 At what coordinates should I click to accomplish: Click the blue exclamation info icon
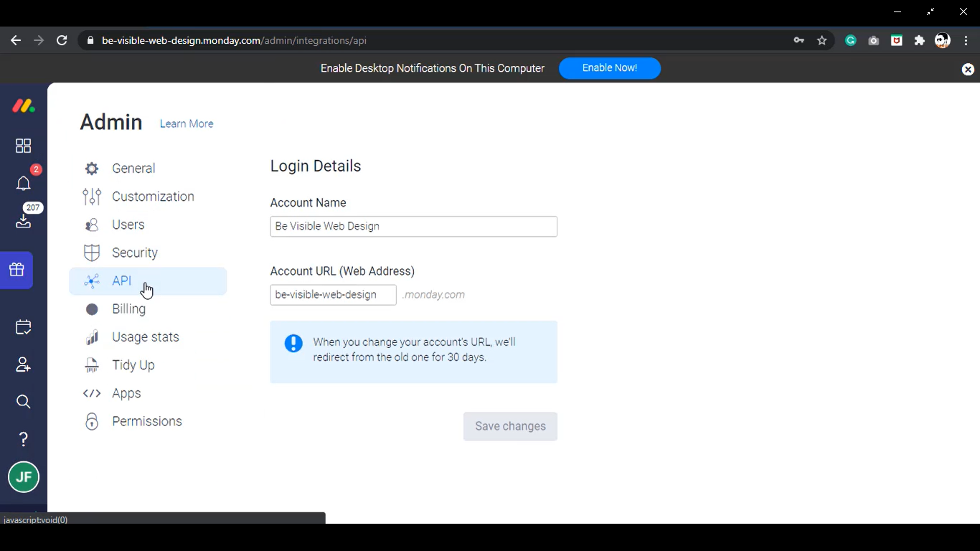(x=293, y=343)
